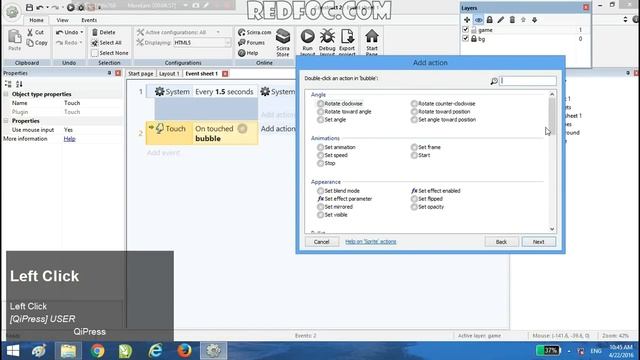The image size is (640, 360).
Task: Open the Displaying HTML5 combo box
Action: (x=202, y=42)
